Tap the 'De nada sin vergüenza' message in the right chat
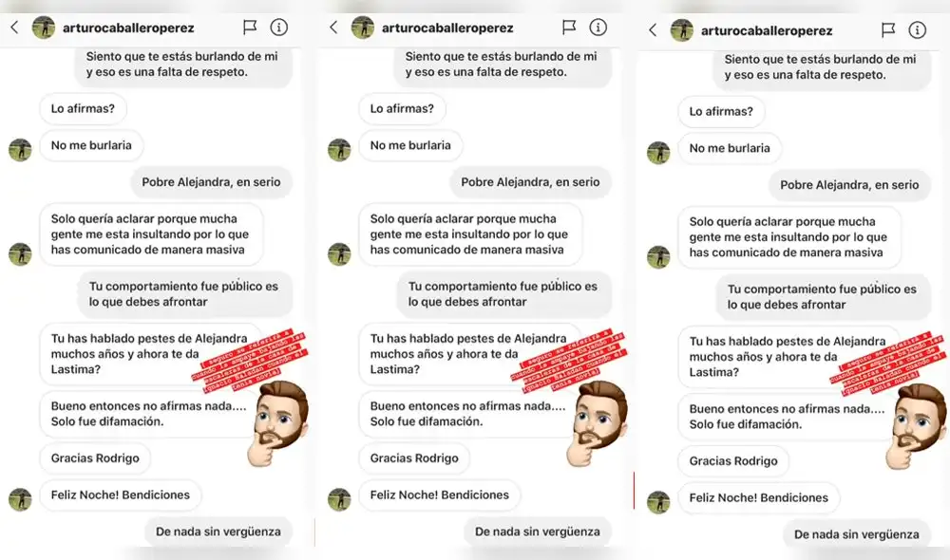This screenshot has width=950, height=560. [x=857, y=534]
